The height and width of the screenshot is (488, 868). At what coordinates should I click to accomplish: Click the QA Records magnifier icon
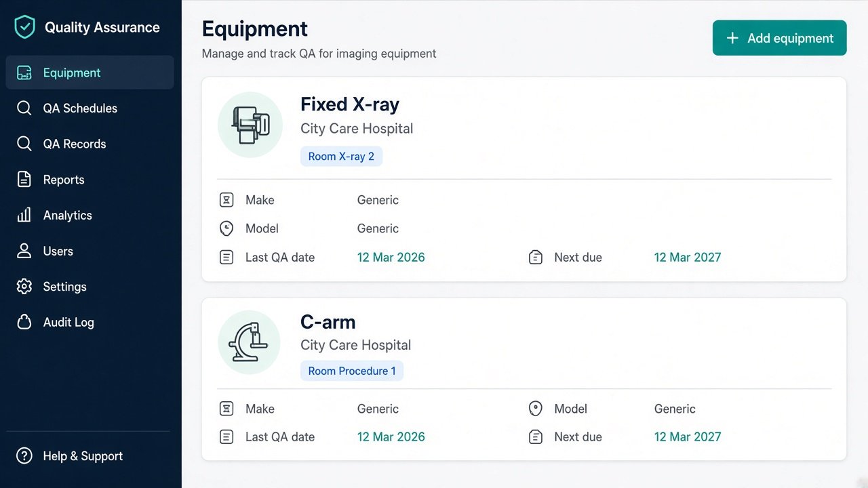24,144
